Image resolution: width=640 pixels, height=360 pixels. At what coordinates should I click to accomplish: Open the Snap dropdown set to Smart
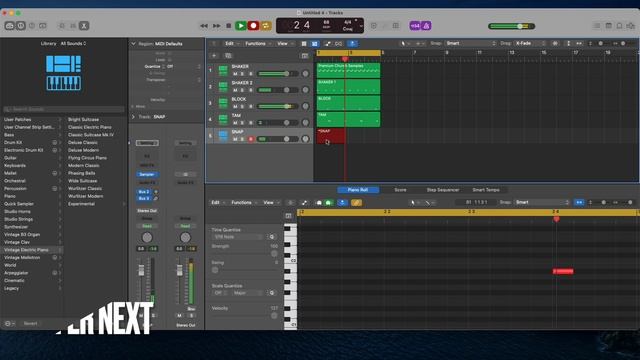471,43
